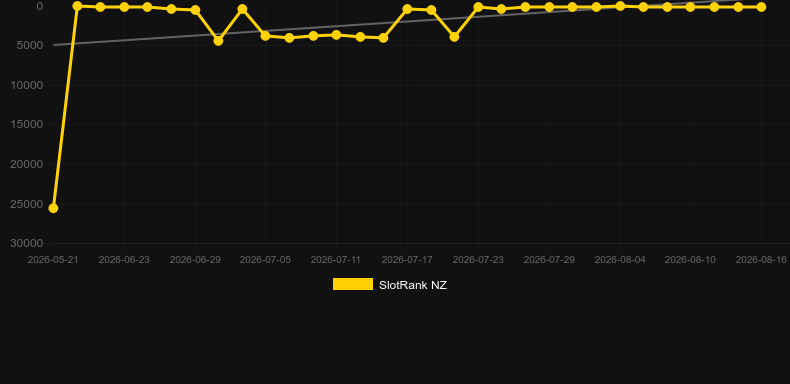Image resolution: width=790 pixels, height=384 pixels.
Task: Click the 20000 y-axis label
Action: tap(27, 164)
